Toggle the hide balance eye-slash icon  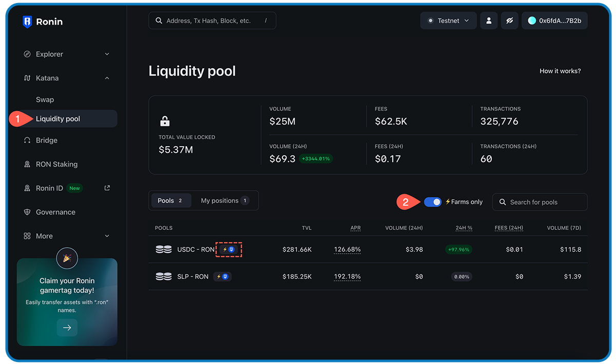510,21
